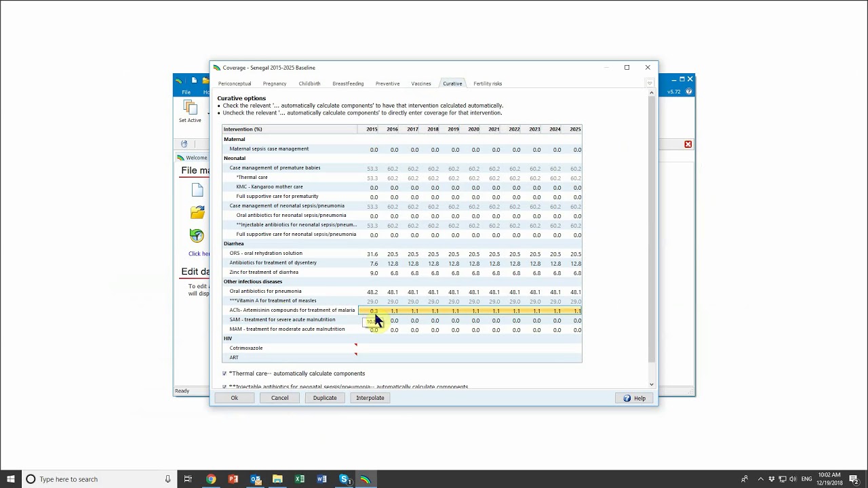Screen dimensions: 868x488
Task: Click the Type here to search box
Action: coord(98,479)
